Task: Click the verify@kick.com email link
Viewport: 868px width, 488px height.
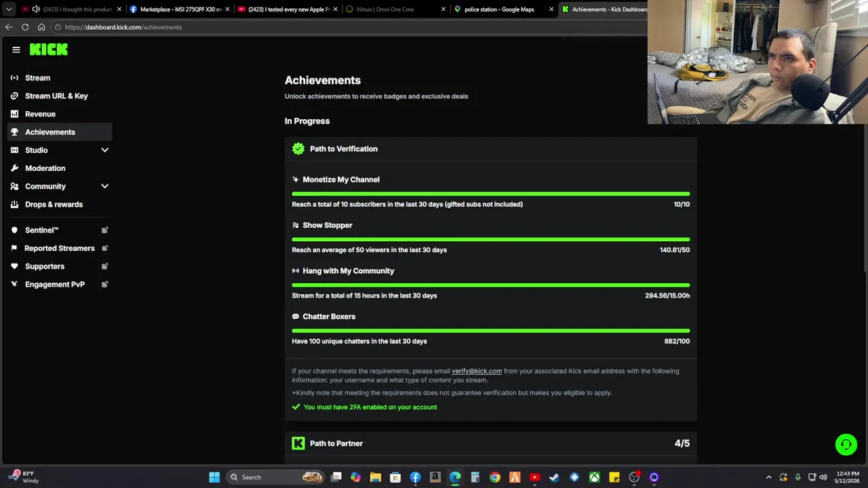Action: point(477,371)
